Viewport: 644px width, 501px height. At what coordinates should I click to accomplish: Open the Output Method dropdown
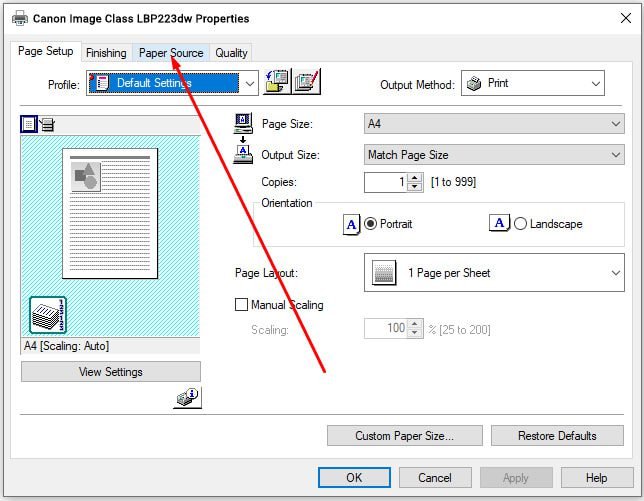tap(532, 83)
